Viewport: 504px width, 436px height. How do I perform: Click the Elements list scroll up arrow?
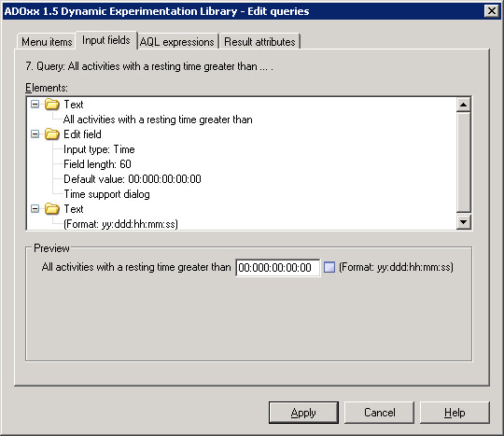click(x=464, y=105)
